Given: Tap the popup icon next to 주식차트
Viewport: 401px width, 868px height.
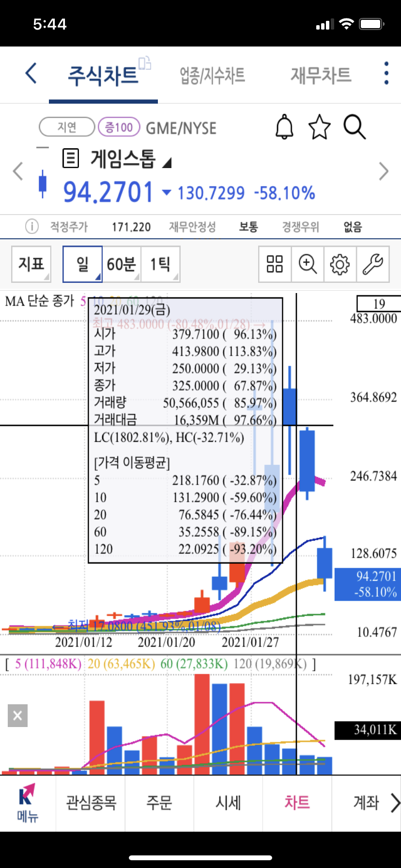Looking at the screenshot, I should pos(145,63).
